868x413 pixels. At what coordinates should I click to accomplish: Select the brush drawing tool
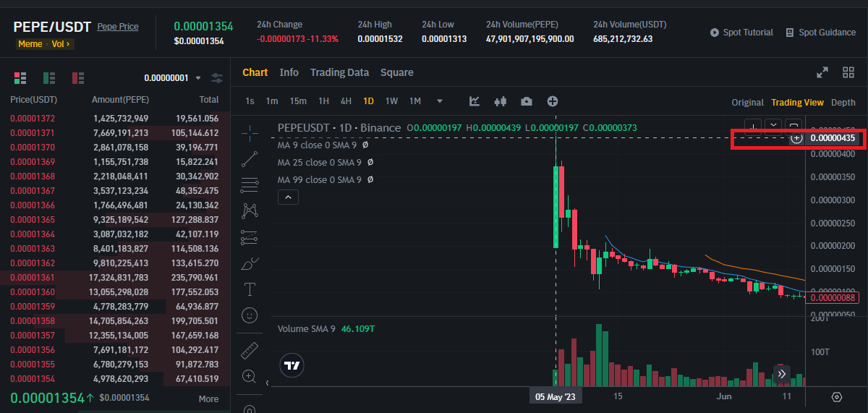[250, 263]
